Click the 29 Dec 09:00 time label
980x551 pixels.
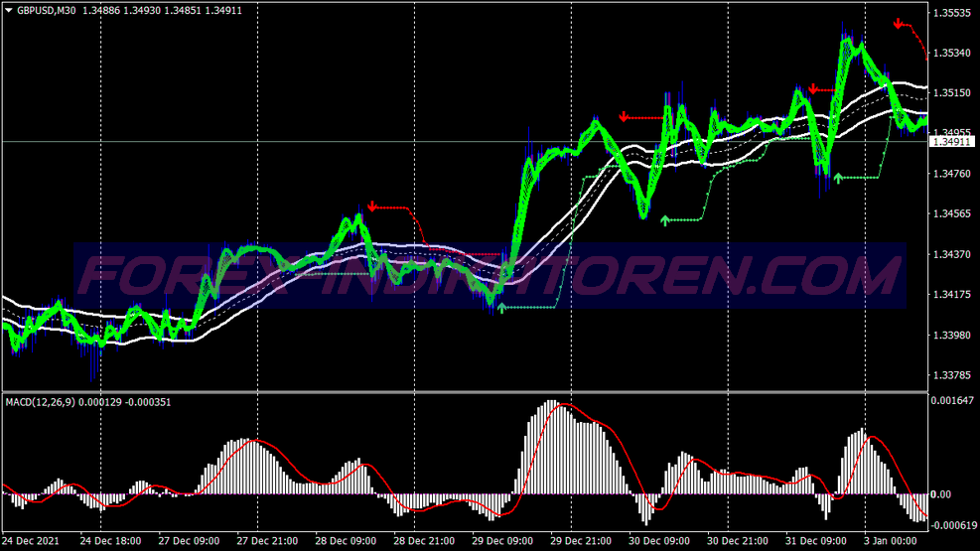pyautogui.click(x=502, y=541)
